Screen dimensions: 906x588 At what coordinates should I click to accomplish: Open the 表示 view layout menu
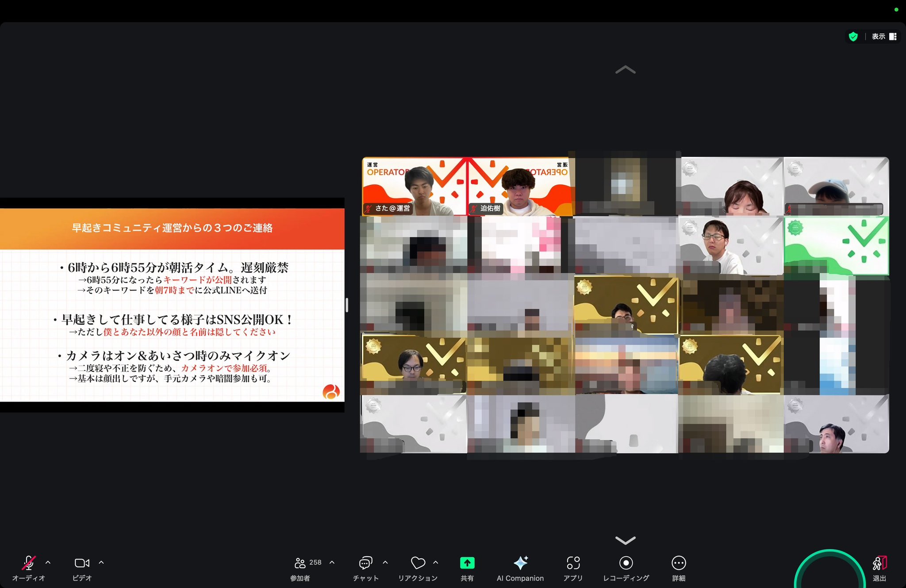click(884, 37)
